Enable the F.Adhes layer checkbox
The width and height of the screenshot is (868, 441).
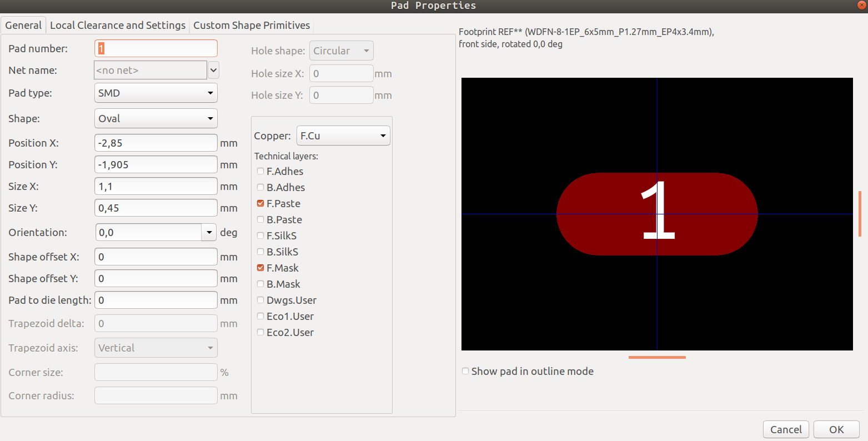coord(260,171)
